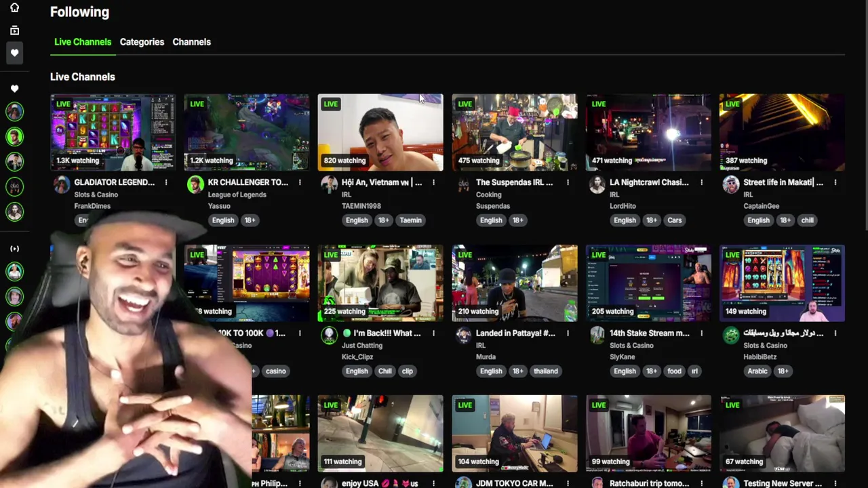868x488 pixels.
Task: Open the Yassuo channel avatar
Action: 195,185
